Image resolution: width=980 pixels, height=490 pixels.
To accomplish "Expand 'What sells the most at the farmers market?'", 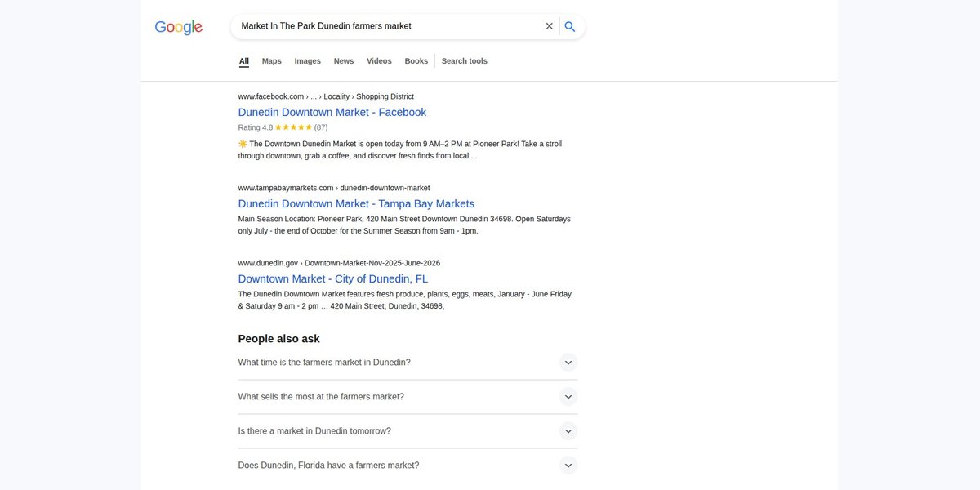I will 408,397.
